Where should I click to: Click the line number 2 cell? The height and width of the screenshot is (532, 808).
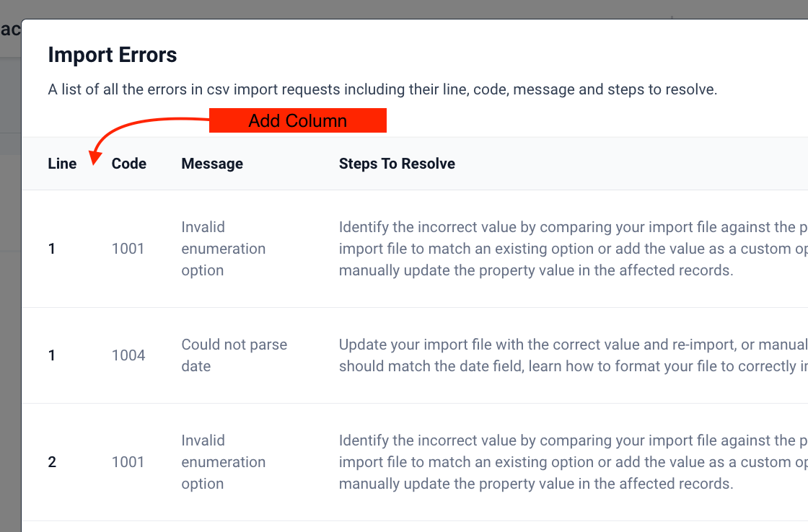(x=52, y=462)
